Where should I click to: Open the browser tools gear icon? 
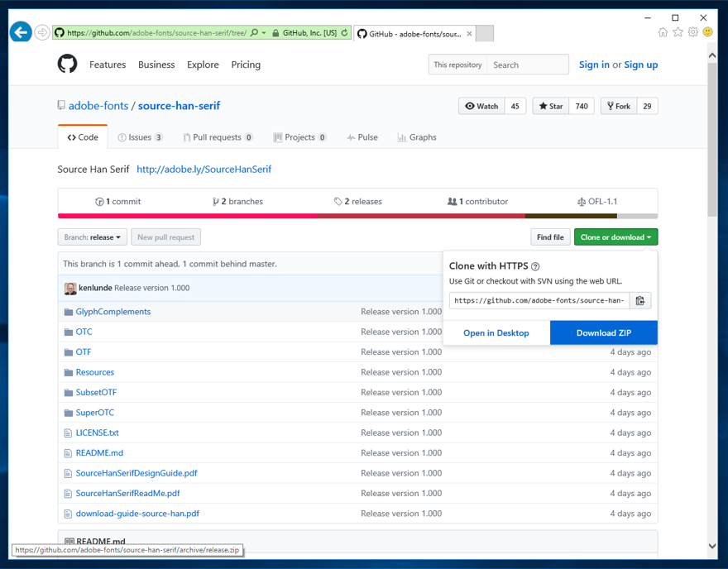coord(692,32)
